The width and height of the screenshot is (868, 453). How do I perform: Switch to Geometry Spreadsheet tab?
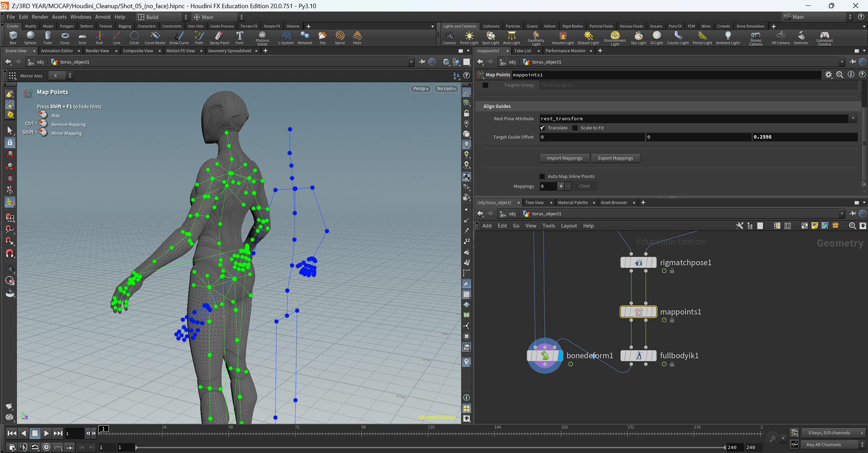230,51
